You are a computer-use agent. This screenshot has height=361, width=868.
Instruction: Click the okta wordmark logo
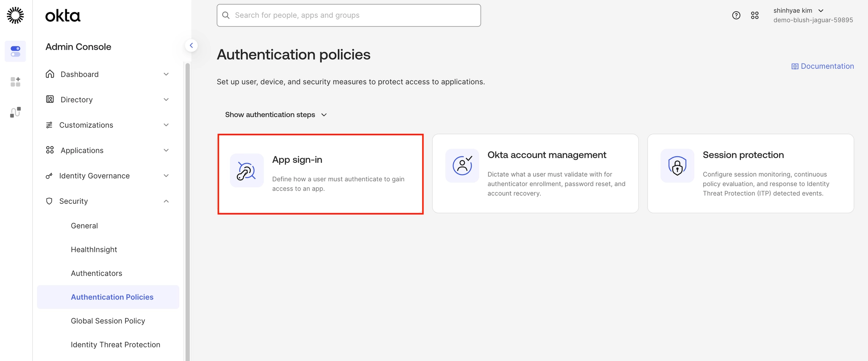(x=63, y=16)
